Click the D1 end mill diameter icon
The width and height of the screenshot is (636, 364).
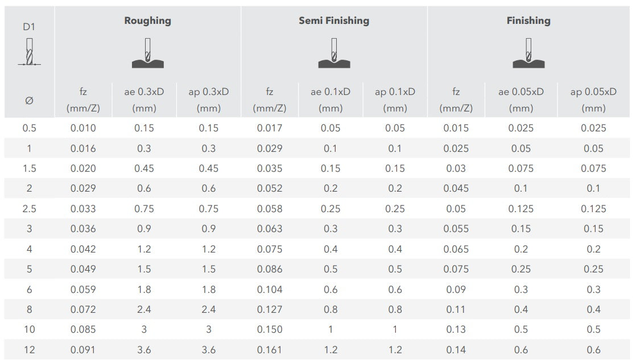[x=29, y=52]
